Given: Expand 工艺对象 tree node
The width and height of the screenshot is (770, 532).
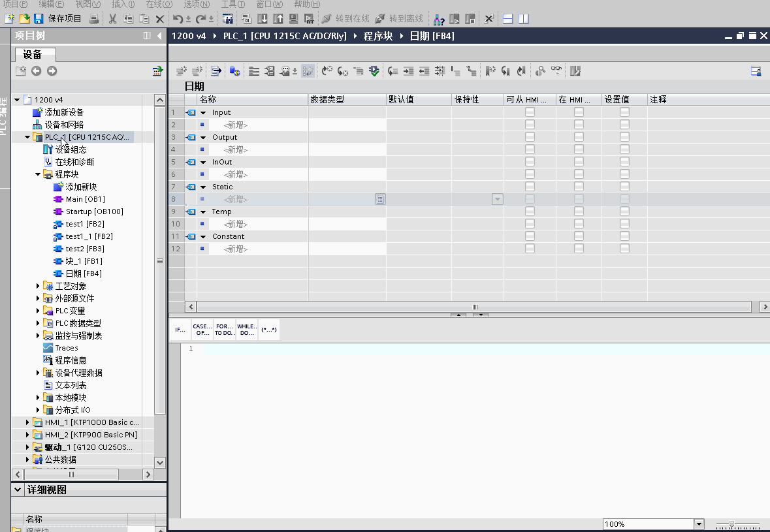Looking at the screenshot, I should coord(38,286).
